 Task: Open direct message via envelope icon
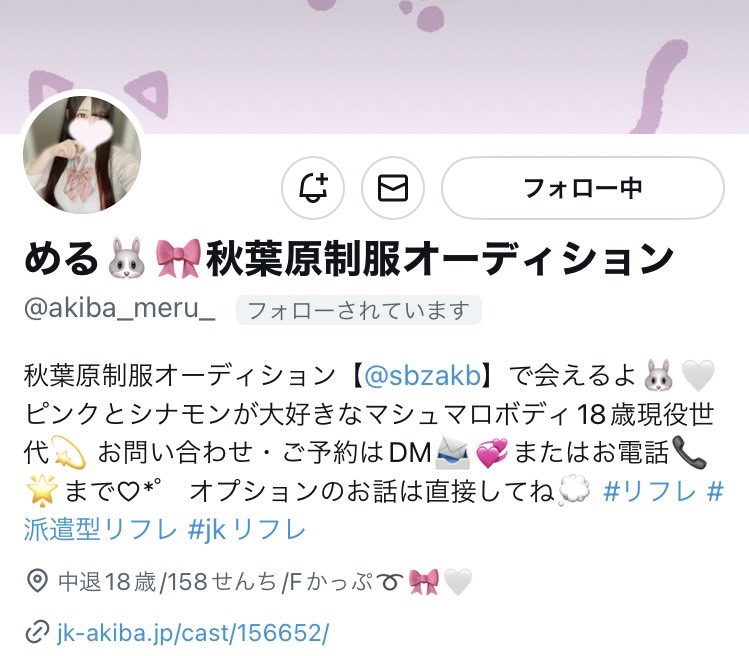(393, 188)
